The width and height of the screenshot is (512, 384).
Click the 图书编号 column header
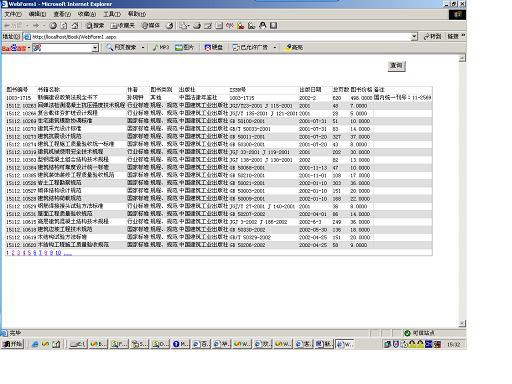(17, 90)
